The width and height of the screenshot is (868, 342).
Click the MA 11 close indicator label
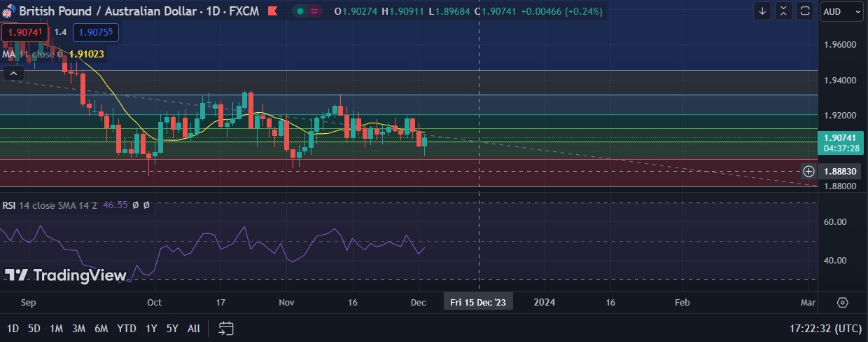pos(32,54)
